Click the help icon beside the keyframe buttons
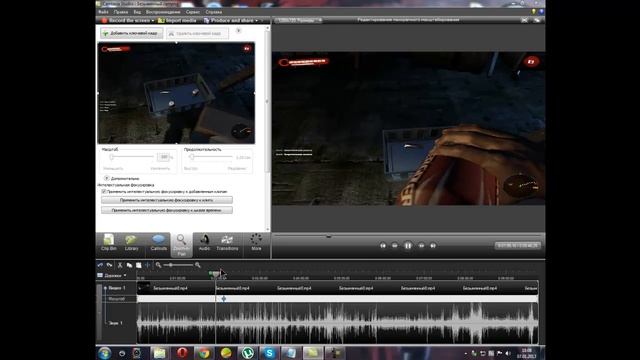Viewport: 640px width, 360px height. [x=238, y=31]
